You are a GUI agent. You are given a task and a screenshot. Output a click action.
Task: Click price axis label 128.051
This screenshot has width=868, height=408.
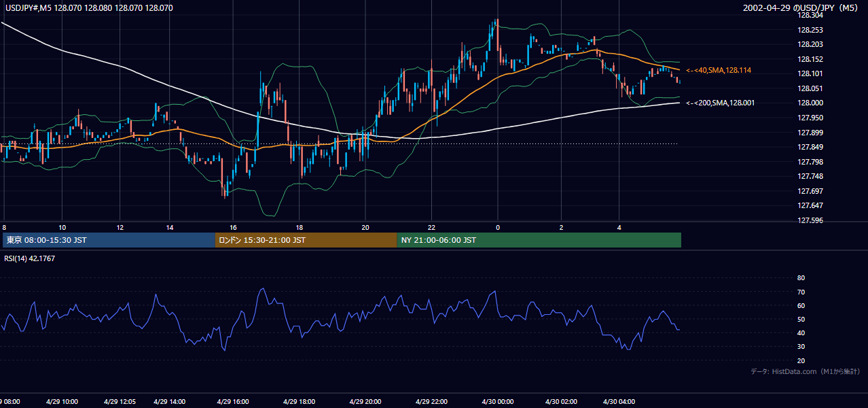pyautogui.click(x=811, y=88)
